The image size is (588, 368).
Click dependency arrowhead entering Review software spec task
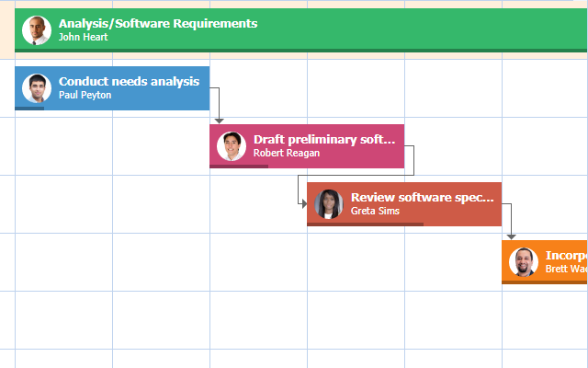[303, 204]
